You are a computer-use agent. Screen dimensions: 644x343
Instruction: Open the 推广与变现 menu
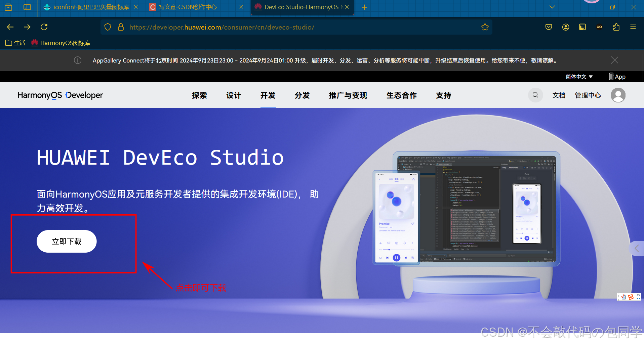(x=348, y=95)
